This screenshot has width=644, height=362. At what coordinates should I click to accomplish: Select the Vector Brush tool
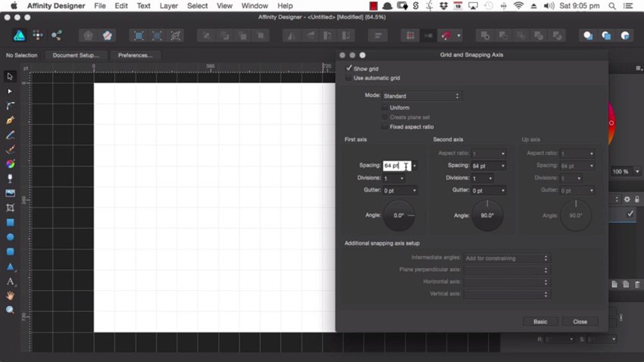pos(11,149)
